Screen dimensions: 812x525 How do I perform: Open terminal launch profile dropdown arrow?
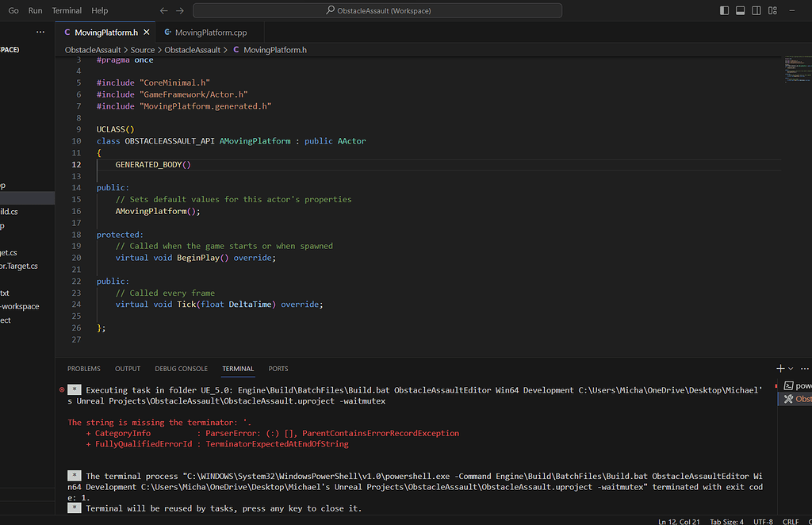(x=791, y=369)
